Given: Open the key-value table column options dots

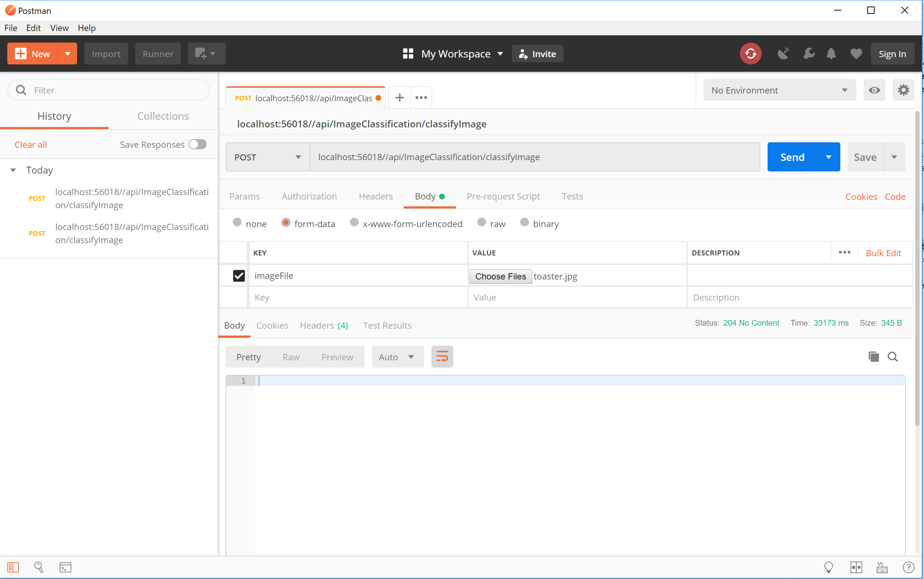Looking at the screenshot, I should click(x=844, y=252).
